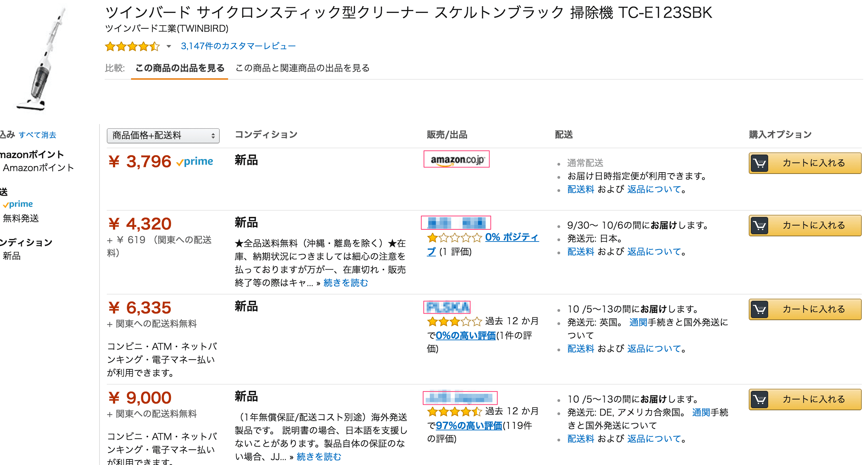Open the 97%の高い評価 seller rating link
The height and width of the screenshot is (465, 868).
[x=469, y=425]
